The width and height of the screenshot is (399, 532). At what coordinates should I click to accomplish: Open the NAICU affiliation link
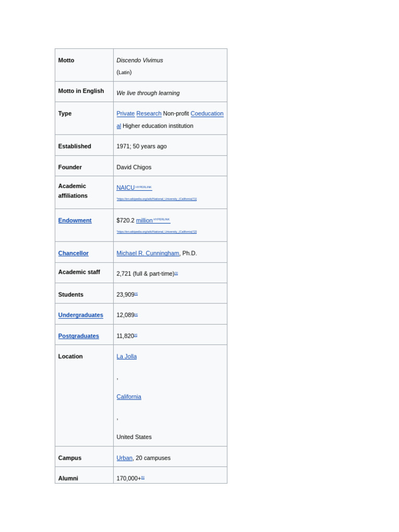point(125,188)
